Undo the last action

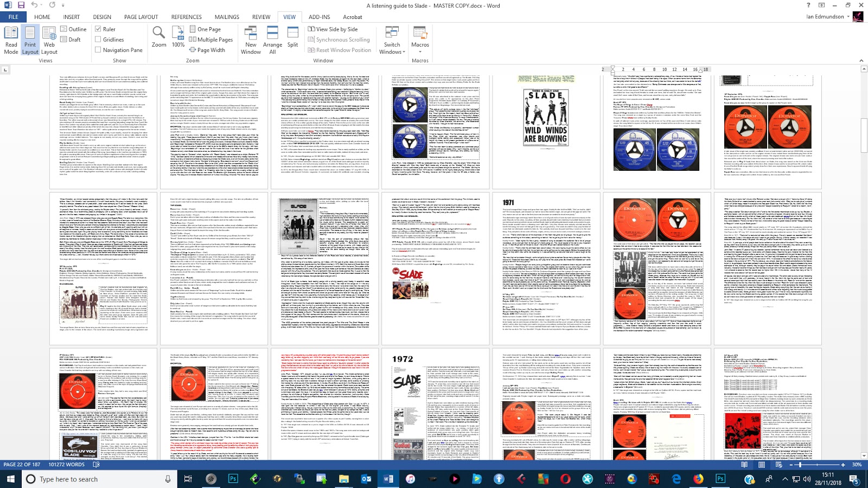pyautogui.click(x=34, y=5)
